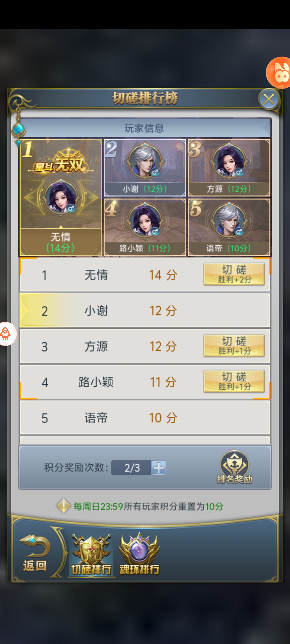This screenshot has height=644, width=290.
Task: Add reward attempts with the plus icon
Action: 158,468
